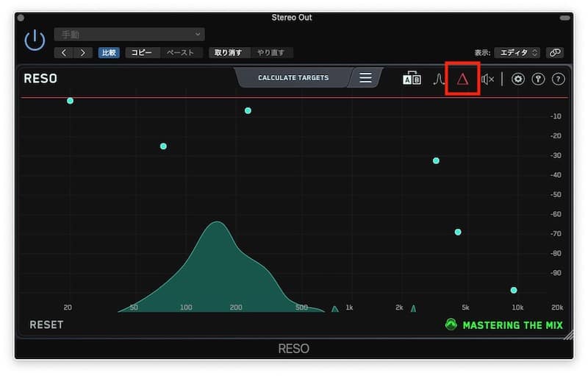Viewport: 588px width, 376px height.
Task: Click the window resize grip corner
Action: coord(568,335)
